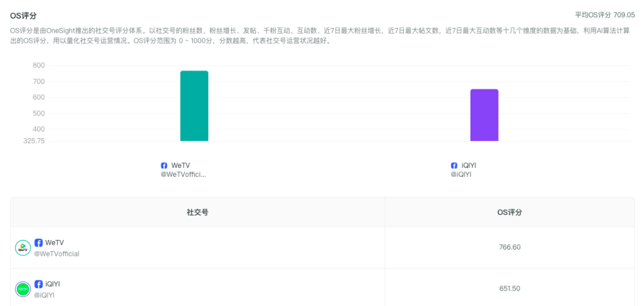Select the 651.50 score cell
644x306 pixels.
coord(510,288)
